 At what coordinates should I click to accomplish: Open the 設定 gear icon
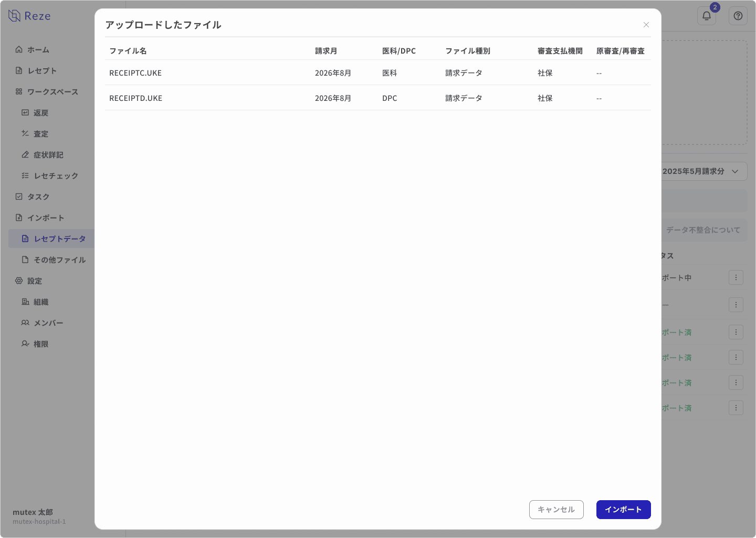tap(19, 281)
